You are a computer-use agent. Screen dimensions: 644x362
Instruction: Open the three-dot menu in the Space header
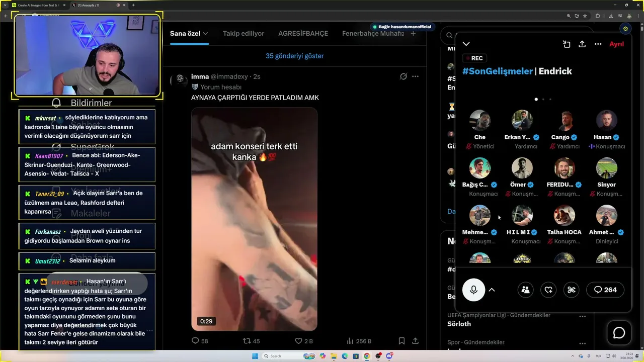point(598,44)
